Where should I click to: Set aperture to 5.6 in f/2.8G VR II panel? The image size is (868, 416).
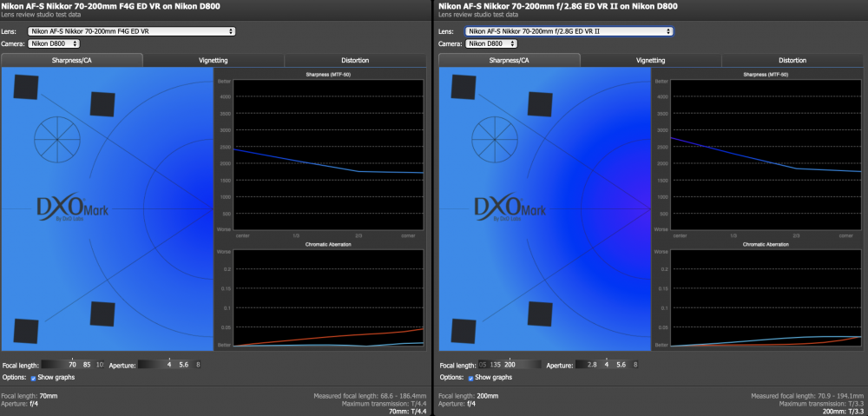(621, 365)
